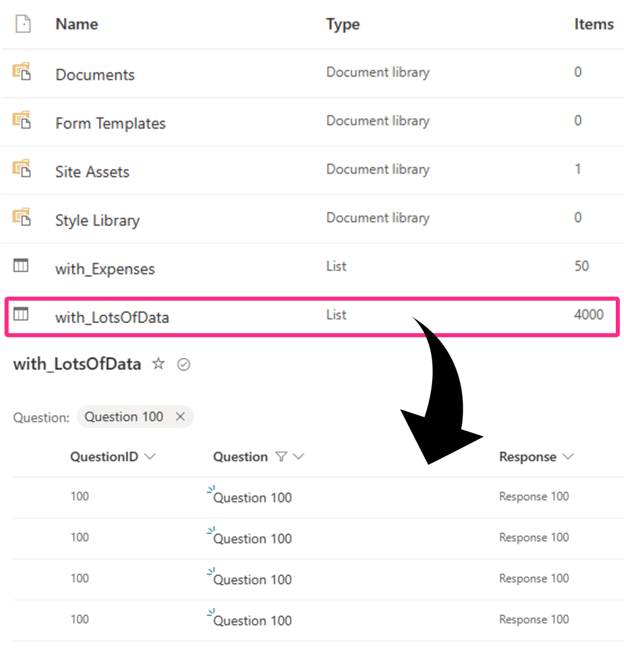Select the first row showing QuestionID 100
The width and height of the screenshot is (624, 672).
tap(79, 496)
